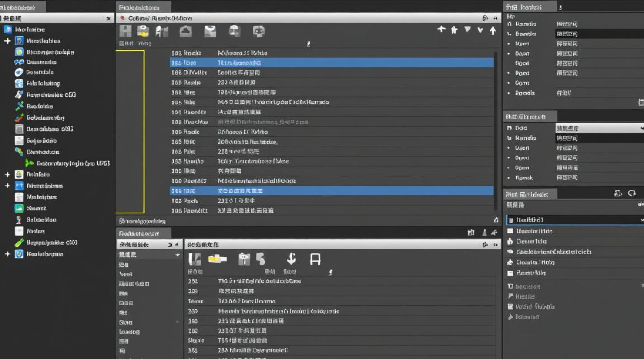Switch to the tab heading the lower-right panel
The image size is (644, 359).
pos(530,194)
